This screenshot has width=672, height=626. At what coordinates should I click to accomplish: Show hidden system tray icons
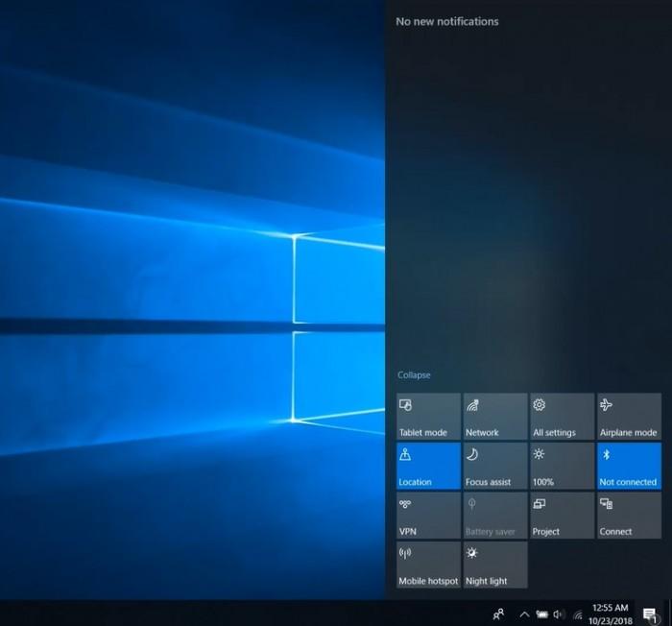[x=524, y=614]
